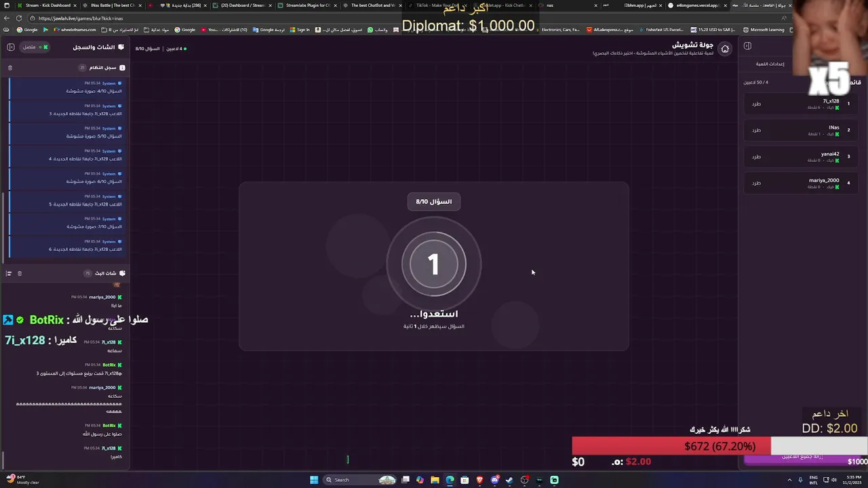Click the '4 / 50 لاعبين' player capacity text
This screenshot has width=868, height=488.
click(x=756, y=82)
